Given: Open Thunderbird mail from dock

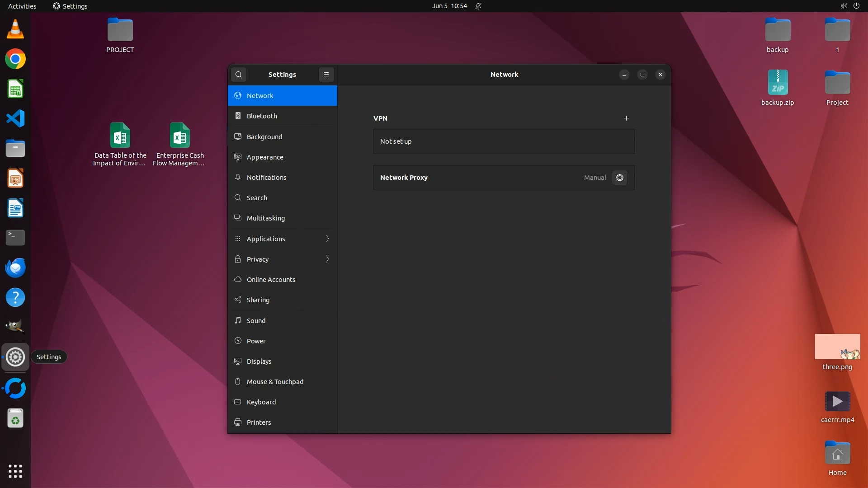Looking at the screenshot, I should coord(15,267).
